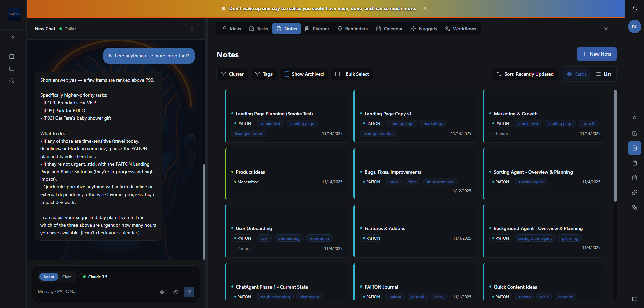644x308 pixels.
Task: Click the New Note button
Action: coord(596,54)
